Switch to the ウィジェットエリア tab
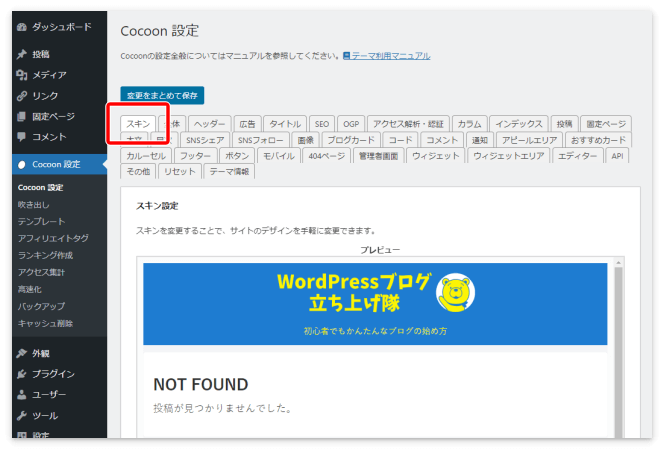The height and width of the screenshot is (451, 664). [x=509, y=155]
